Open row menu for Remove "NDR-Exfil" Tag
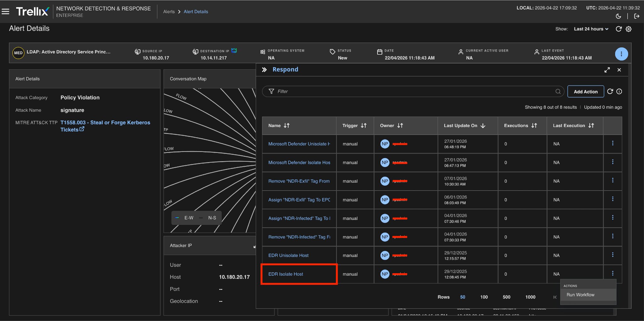Viewport: 644px width, 321px height. click(x=613, y=180)
